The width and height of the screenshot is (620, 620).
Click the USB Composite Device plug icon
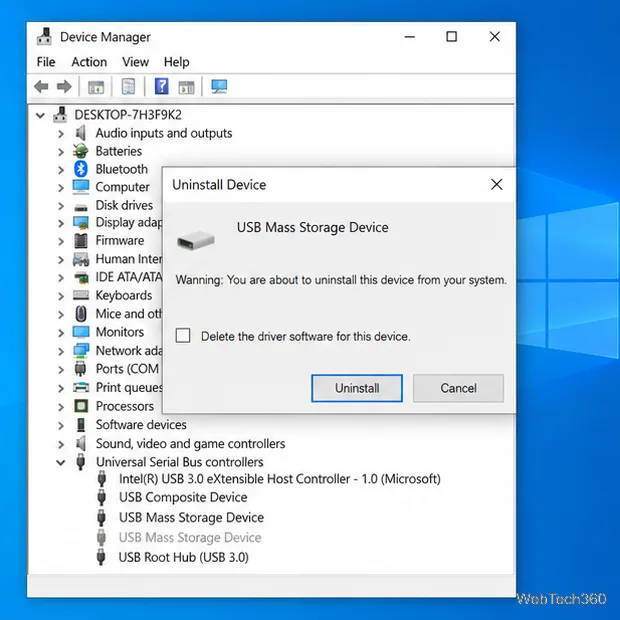pyautogui.click(x=101, y=497)
